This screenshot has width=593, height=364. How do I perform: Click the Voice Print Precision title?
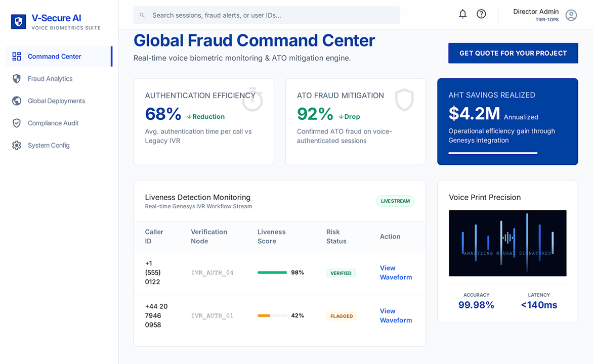click(485, 197)
